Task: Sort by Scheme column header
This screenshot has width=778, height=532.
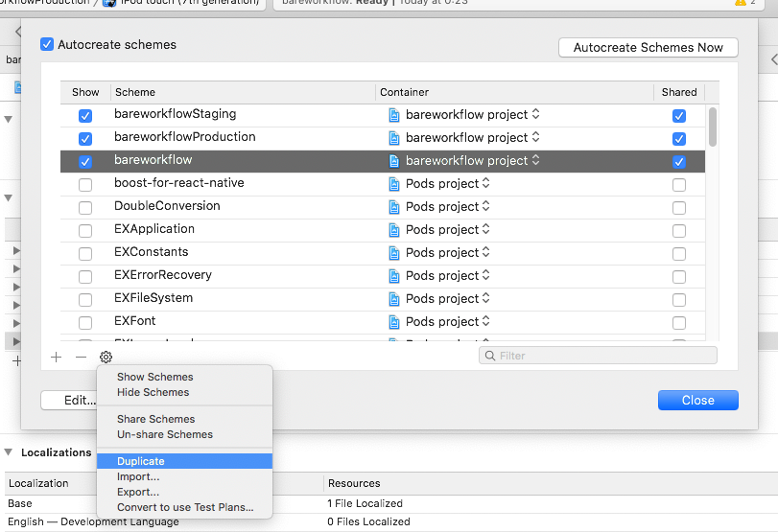Action: click(243, 92)
